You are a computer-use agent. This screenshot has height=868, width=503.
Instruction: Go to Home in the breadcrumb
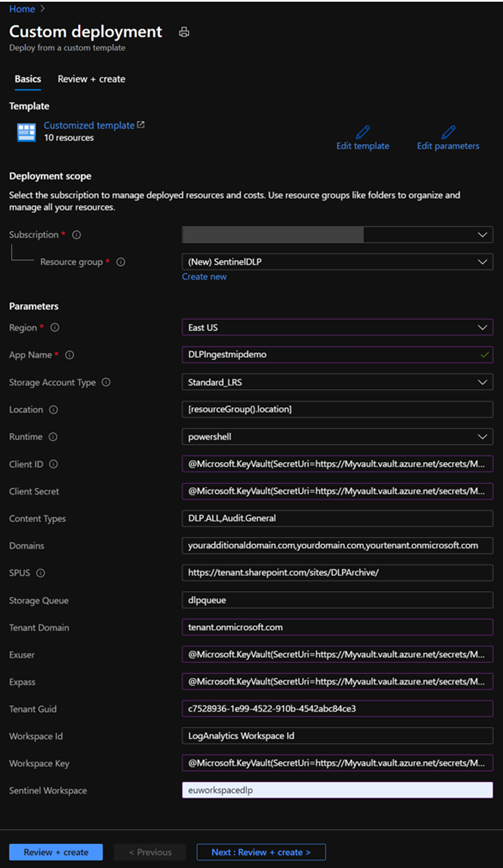[22, 9]
